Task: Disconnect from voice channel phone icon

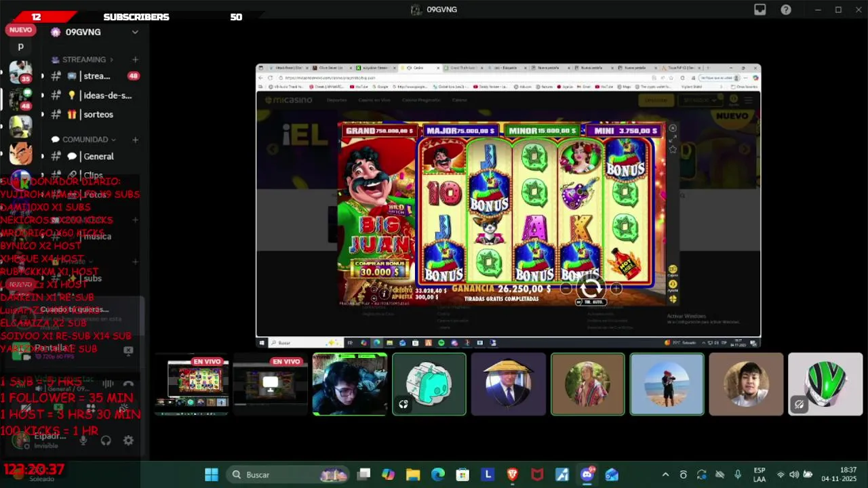Action: [x=128, y=384]
